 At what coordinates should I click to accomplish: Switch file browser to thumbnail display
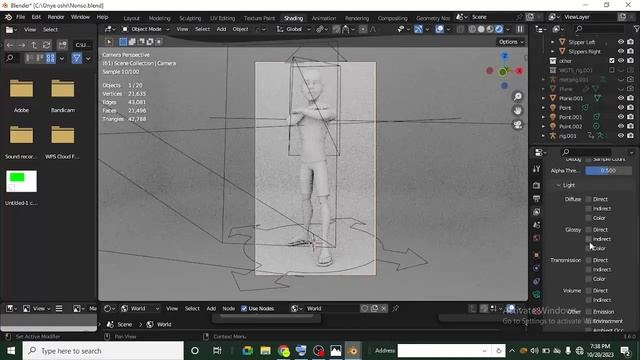point(51,58)
